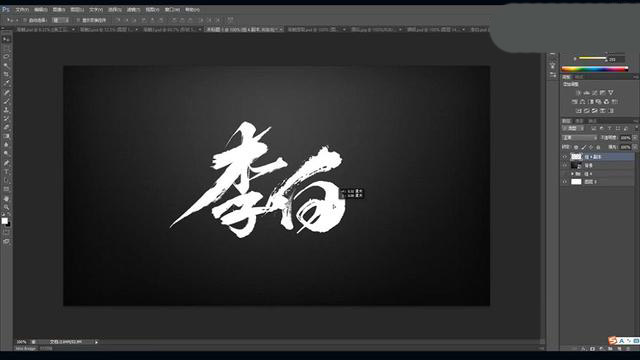Viewport: 640px width, 360px height.
Task: Switch to the 路径 Paths tab
Action: pyautogui.click(x=592, y=121)
